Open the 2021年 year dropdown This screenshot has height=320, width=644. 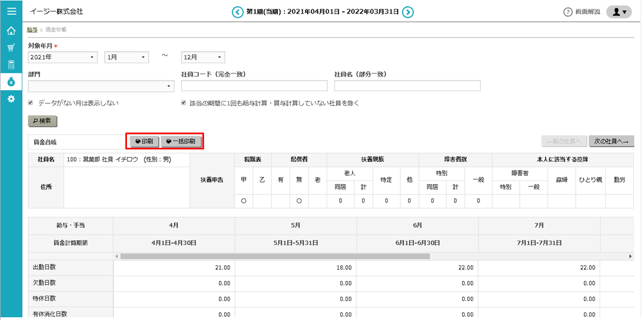(63, 57)
